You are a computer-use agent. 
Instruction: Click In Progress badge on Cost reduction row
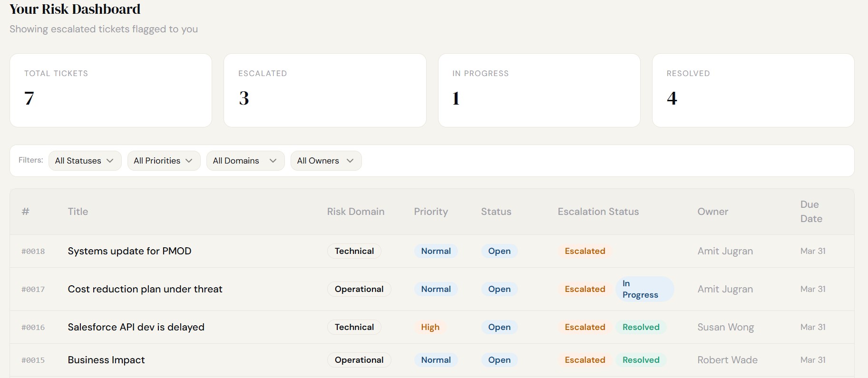pyautogui.click(x=645, y=289)
